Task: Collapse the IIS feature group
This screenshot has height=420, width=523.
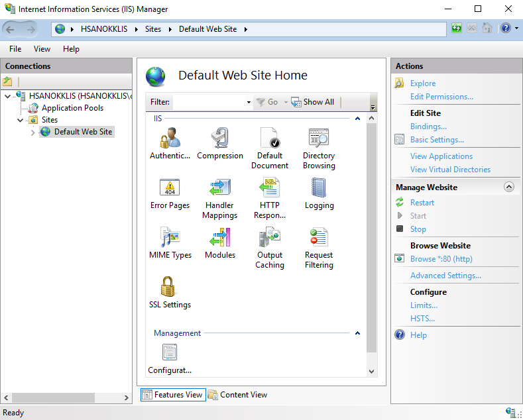Action: point(357,119)
